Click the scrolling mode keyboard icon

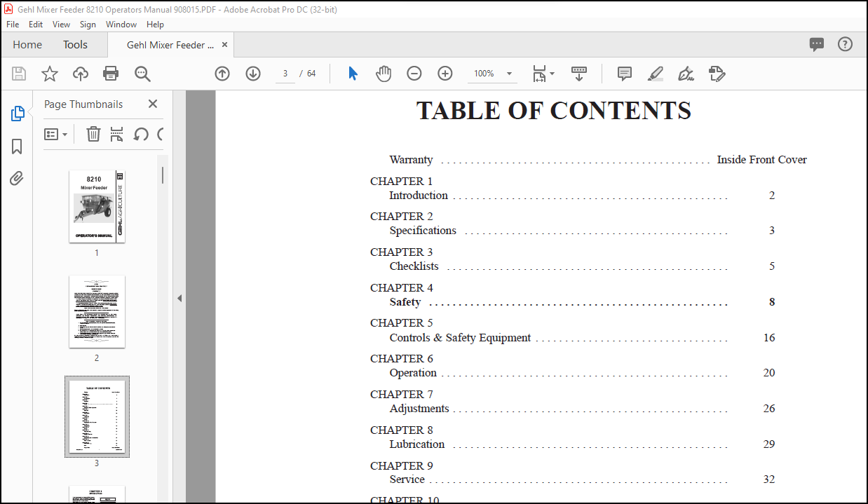click(x=579, y=74)
